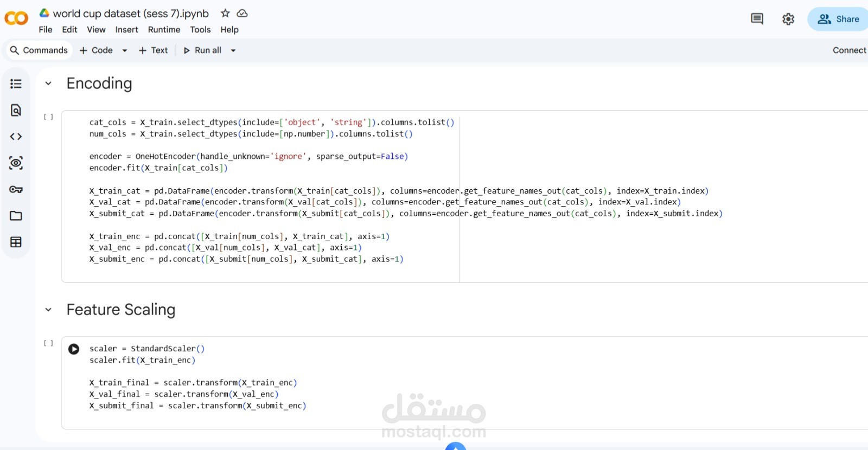Open the Runtime menu
The image size is (868, 450).
164,30
